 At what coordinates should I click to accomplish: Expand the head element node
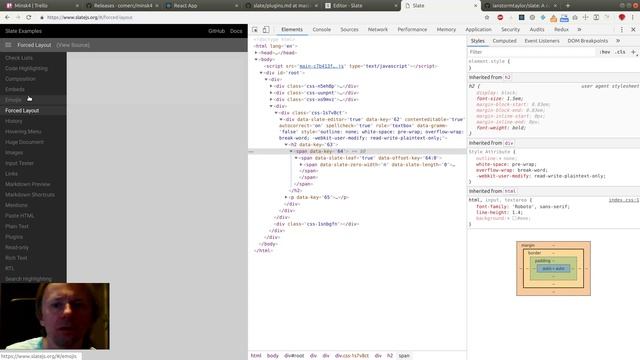point(256,53)
